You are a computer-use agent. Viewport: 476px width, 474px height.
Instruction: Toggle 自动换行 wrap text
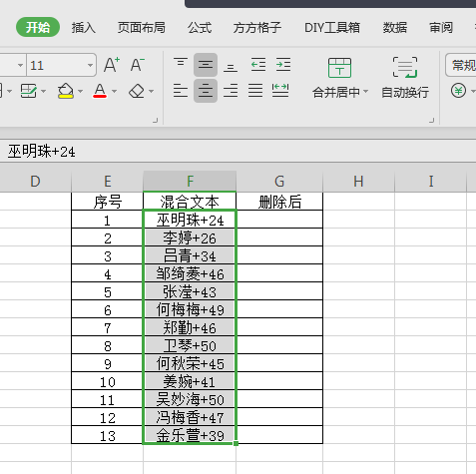tap(405, 77)
